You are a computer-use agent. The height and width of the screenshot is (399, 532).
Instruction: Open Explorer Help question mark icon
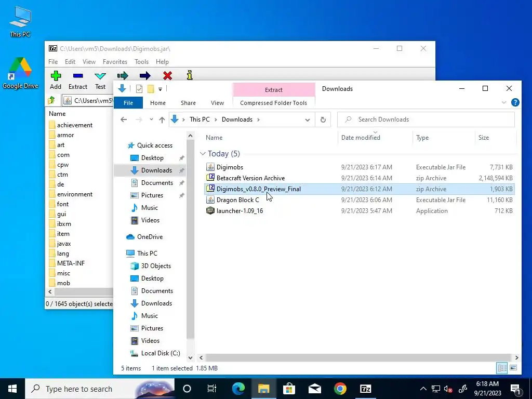515,102
